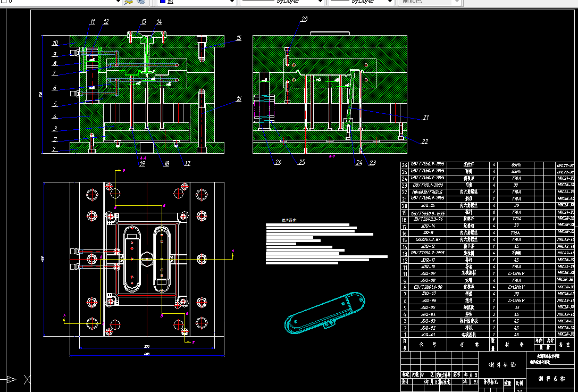Click balloon label 10 left of section A-A
Screen dimensions: 578x392
(55, 43)
